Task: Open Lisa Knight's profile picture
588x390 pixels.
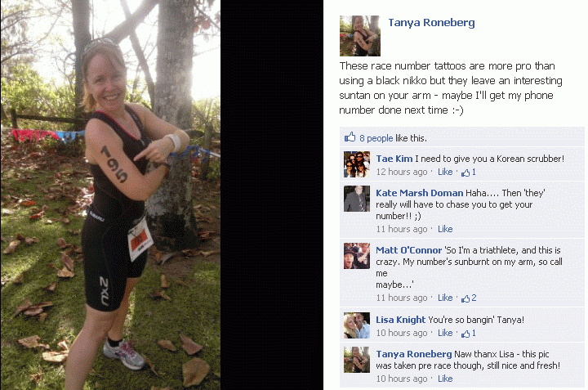Action: (357, 325)
